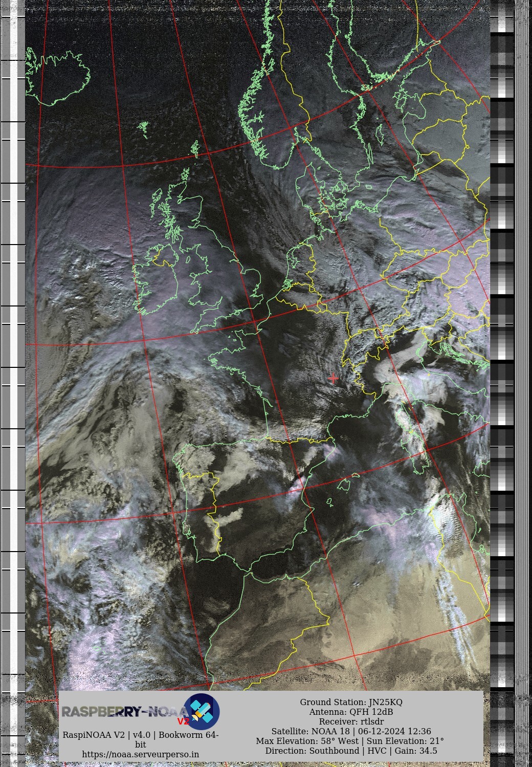The image size is (532, 767).
Task: Click the red V2 badge on logo
Action: tap(183, 721)
